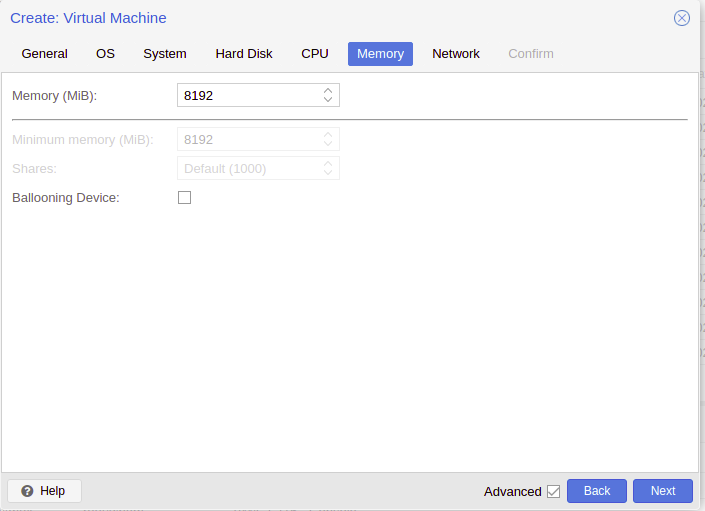Go Back to previous wizard step

point(597,491)
